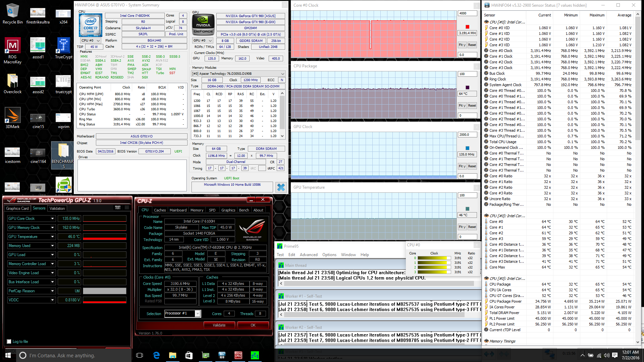Click the 2000.0 max field on GPU Clock graph
Screen dimensions: 644x362
click(x=467, y=135)
